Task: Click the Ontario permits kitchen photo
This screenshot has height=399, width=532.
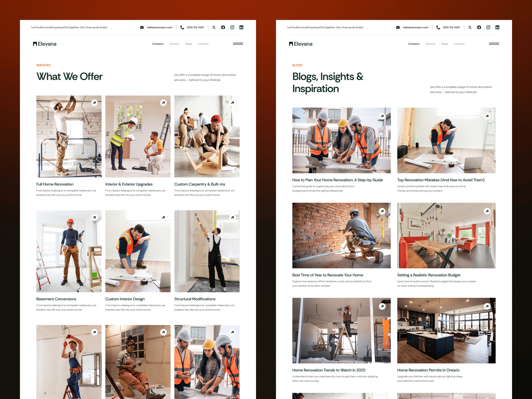Action: click(446, 331)
